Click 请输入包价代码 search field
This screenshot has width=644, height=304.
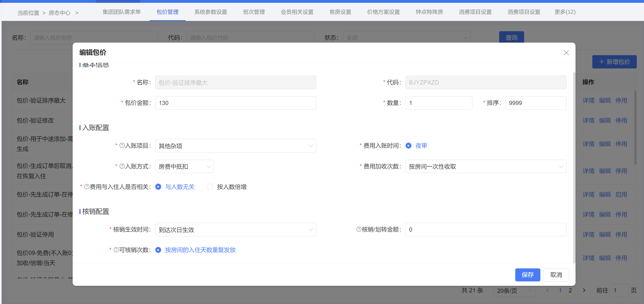tap(250, 37)
